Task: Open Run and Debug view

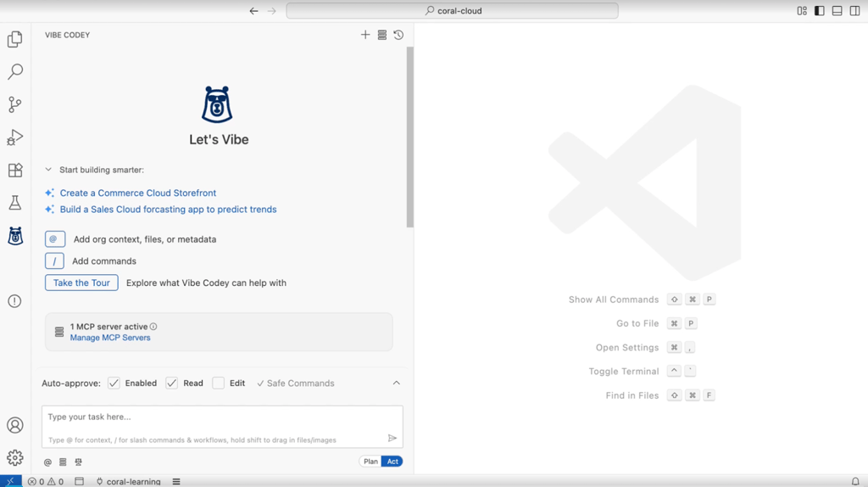Action: coord(15,137)
